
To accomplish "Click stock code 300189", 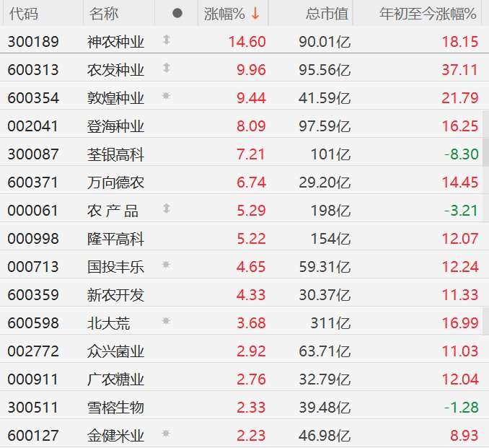I will coord(33,42).
